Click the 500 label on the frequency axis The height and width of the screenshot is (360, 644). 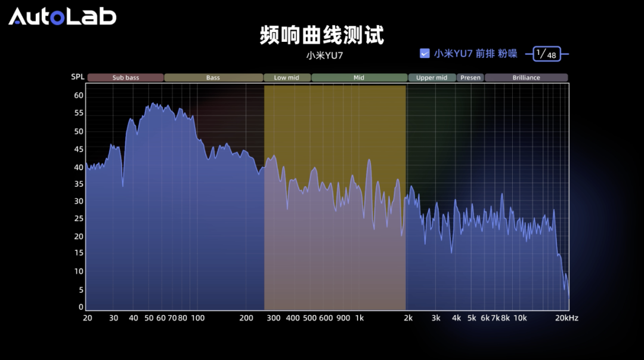pos(309,318)
